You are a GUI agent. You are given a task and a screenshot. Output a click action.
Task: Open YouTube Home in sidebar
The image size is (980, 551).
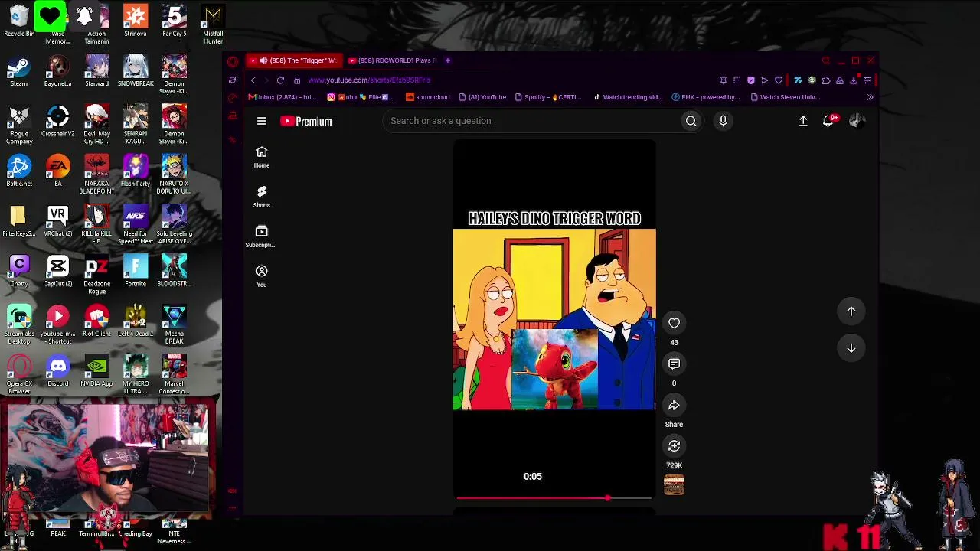[x=262, y=156]
